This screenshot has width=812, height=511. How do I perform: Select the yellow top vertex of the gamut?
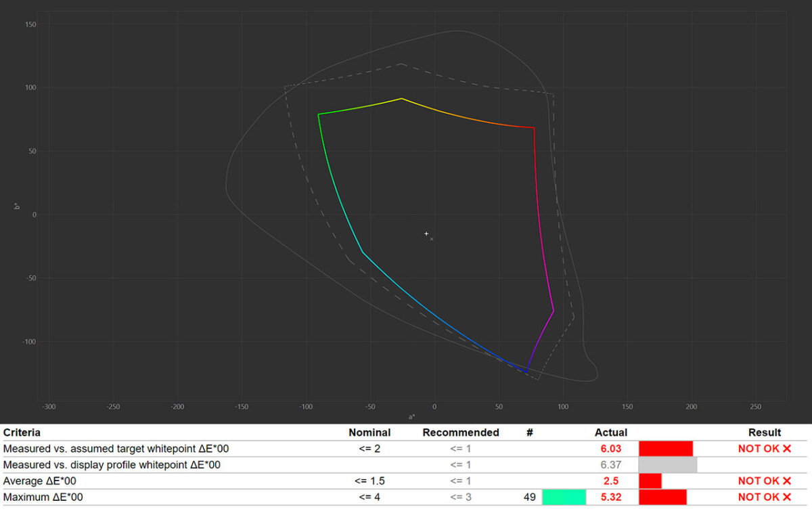point(401,99)
